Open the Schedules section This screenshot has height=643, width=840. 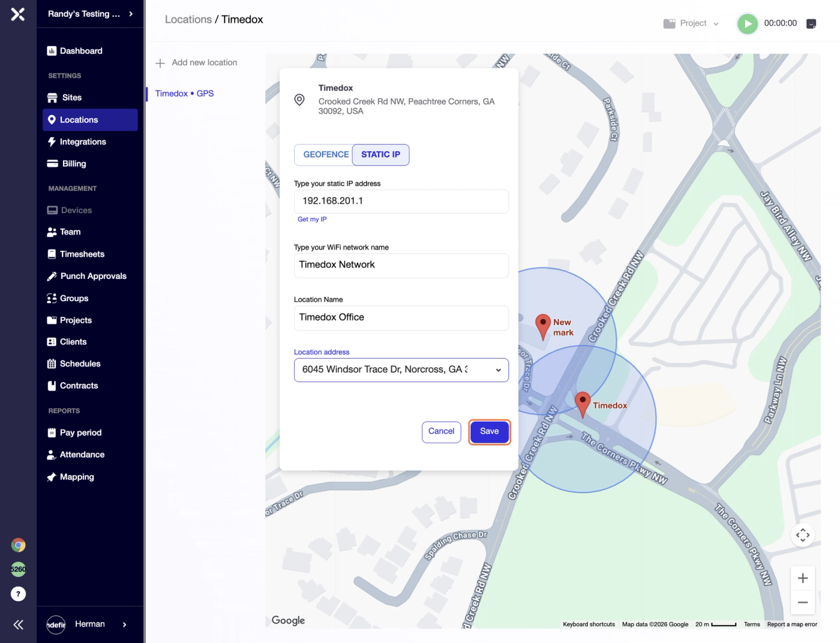point(80,364)
